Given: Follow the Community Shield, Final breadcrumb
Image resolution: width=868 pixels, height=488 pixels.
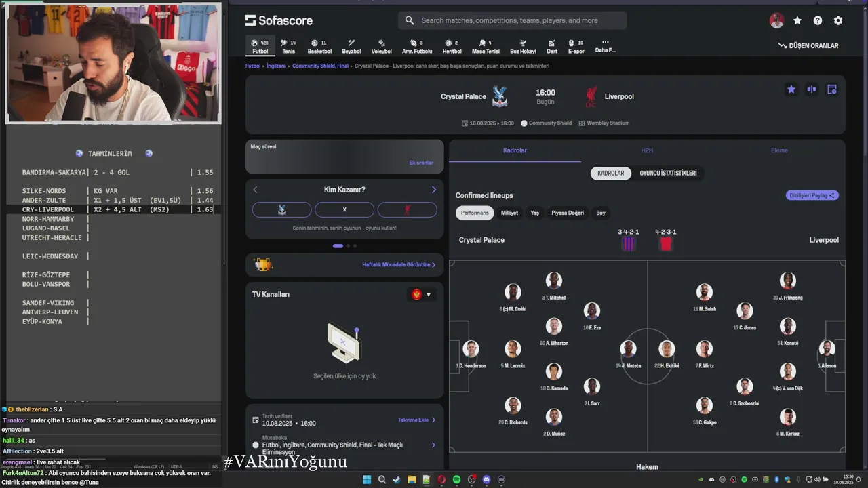Looking at the screenshot, I should [x=320, y=66].
